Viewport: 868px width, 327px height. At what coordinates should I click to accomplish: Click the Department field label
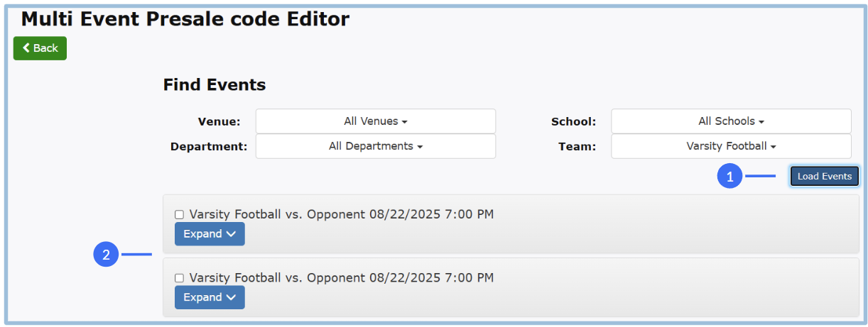pyautogui.click(x=208, y=146)
